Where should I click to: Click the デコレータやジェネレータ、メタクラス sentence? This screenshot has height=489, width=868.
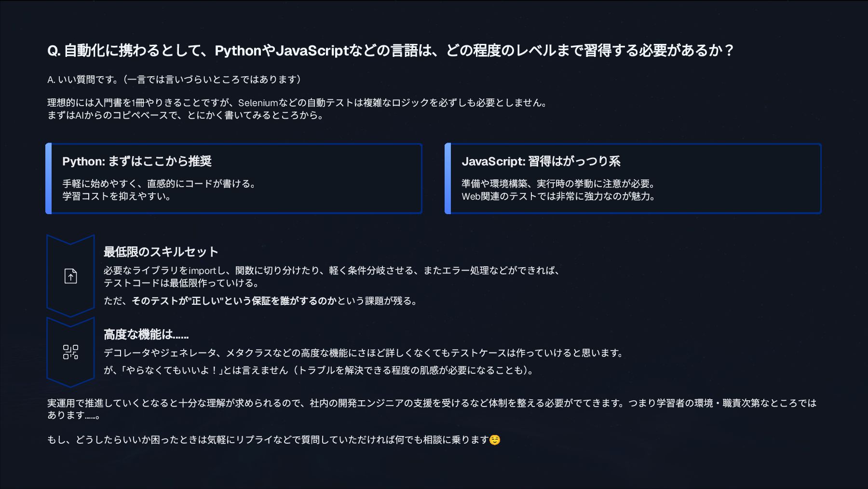365,353
